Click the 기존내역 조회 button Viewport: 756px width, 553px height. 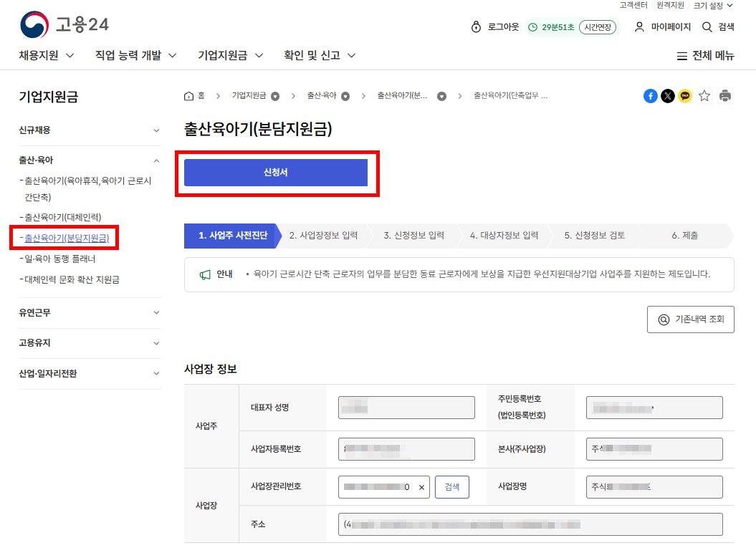[690, 319]
